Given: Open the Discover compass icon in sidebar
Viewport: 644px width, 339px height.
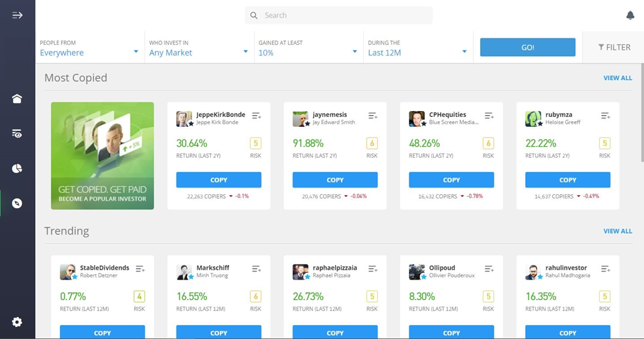Looking at the screenshot, I should point(17,204).
